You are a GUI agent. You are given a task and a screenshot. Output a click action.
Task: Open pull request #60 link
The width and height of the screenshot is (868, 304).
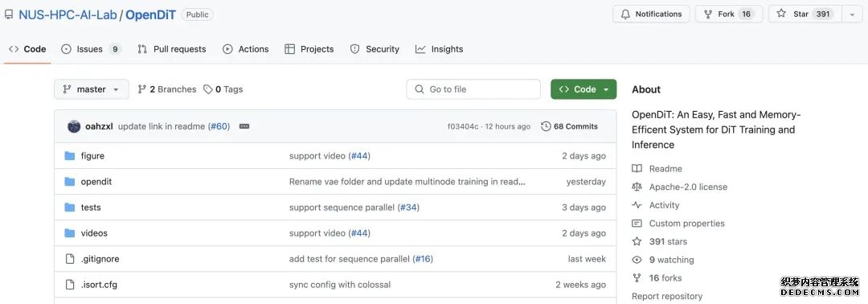coord(219,126)
